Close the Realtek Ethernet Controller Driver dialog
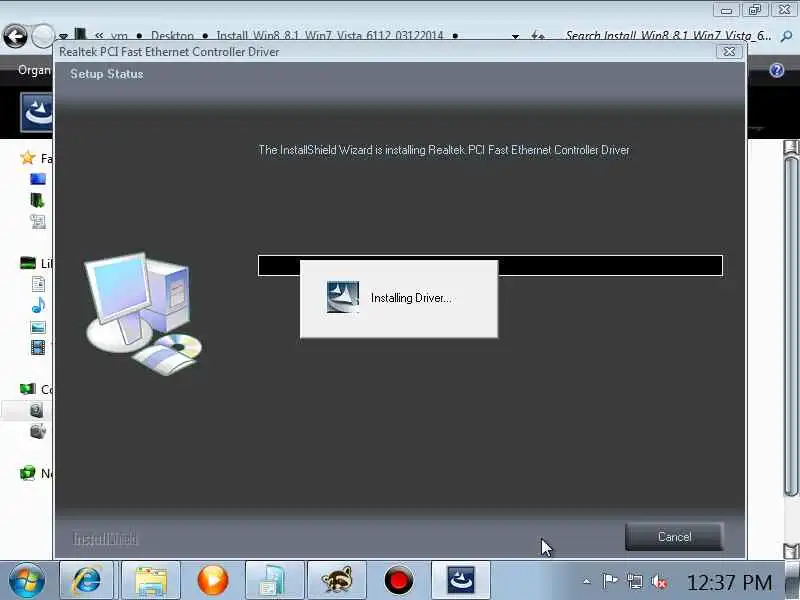 (x=729, y=52)
